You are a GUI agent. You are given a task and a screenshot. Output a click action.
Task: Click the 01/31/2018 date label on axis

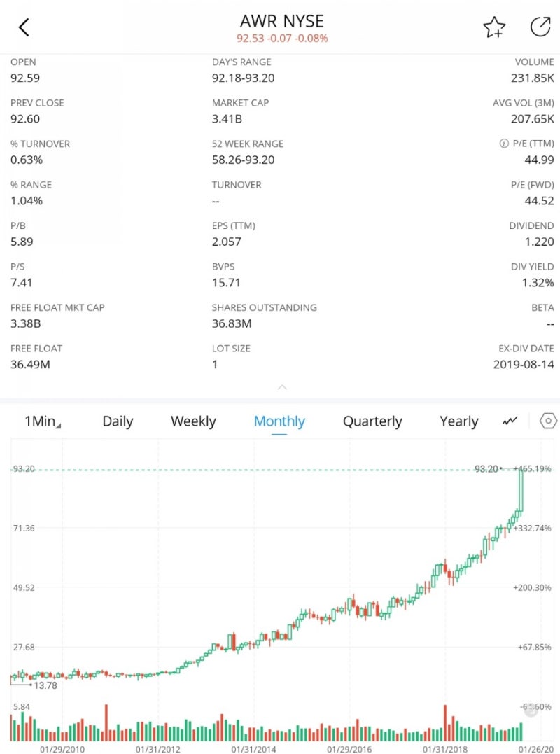point(446,748)
